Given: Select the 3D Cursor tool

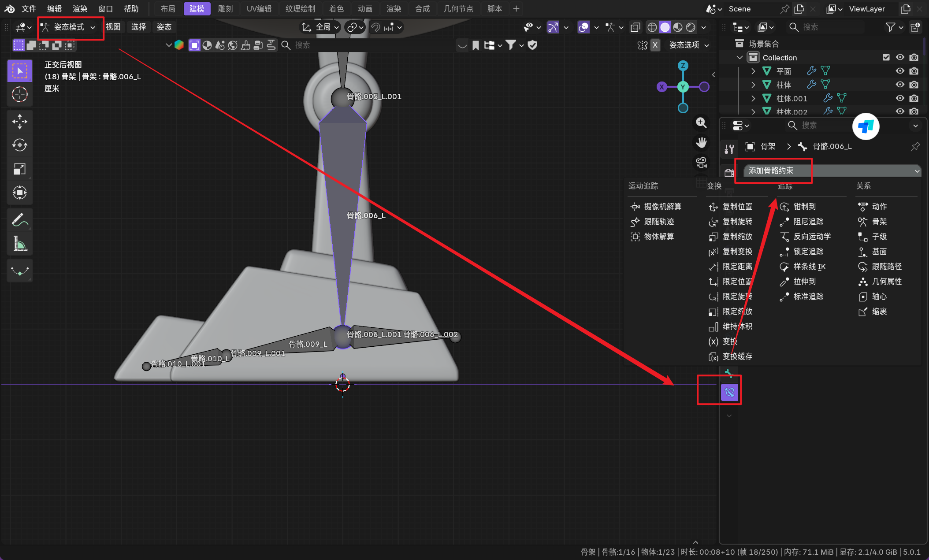Looking at the screenshot, I should (19, 94).
